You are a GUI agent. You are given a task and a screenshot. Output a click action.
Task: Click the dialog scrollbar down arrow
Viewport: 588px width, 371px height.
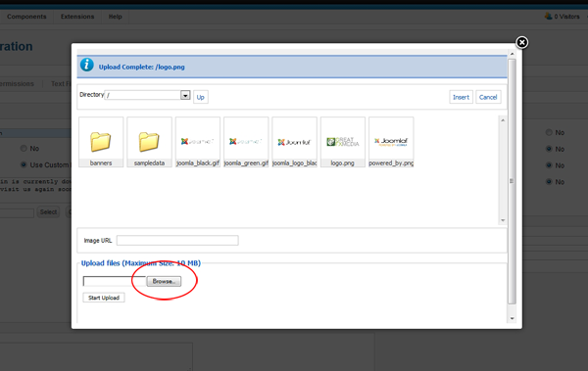click(512, 318)
